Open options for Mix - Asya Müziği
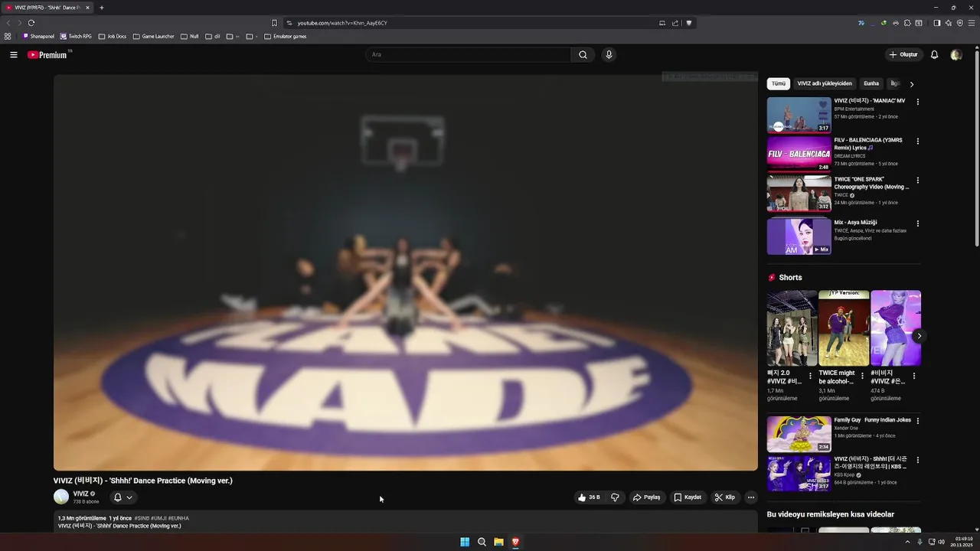Viewport: 980px width, 551px height. pos(918,223)
